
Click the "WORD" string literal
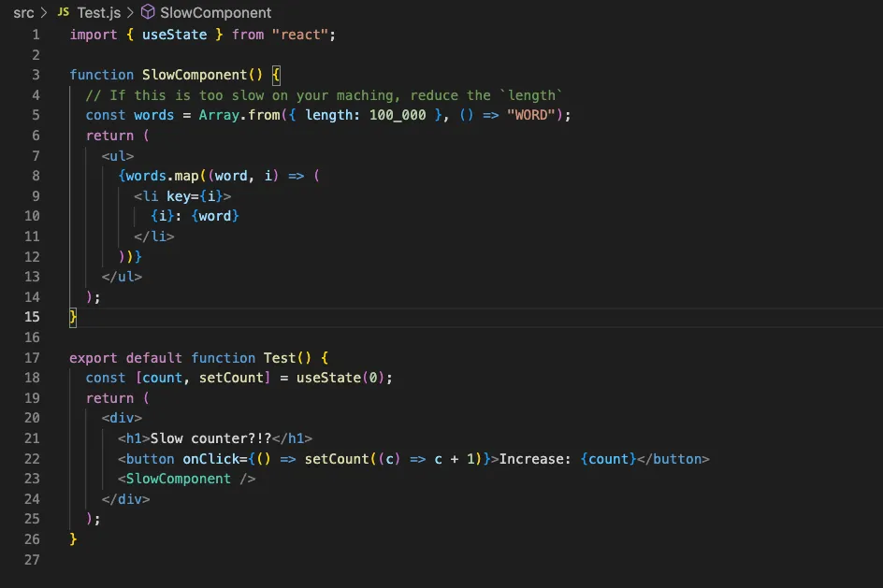pos(531,115)
